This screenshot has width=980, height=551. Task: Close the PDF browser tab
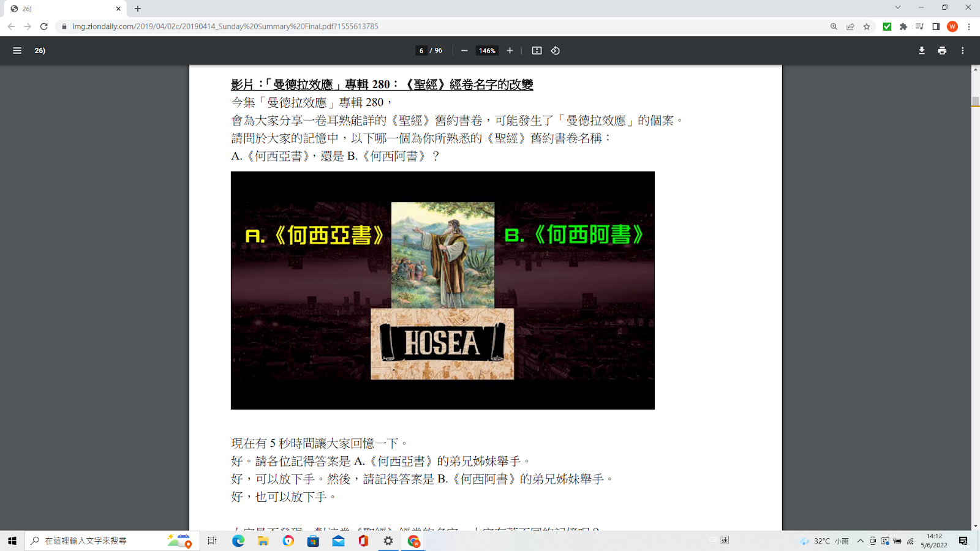pyautogui.click(x=118, y=9)
